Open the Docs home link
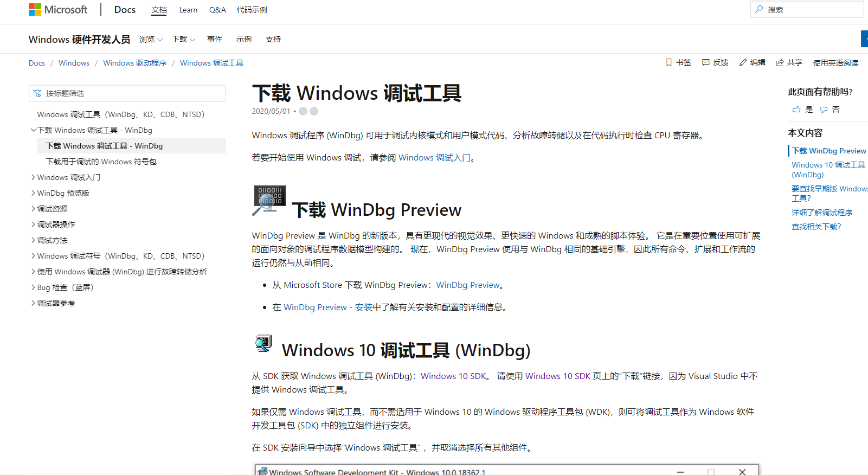Image resolution: width=868 pixels, height=475 pixels. tap(125, 10)
